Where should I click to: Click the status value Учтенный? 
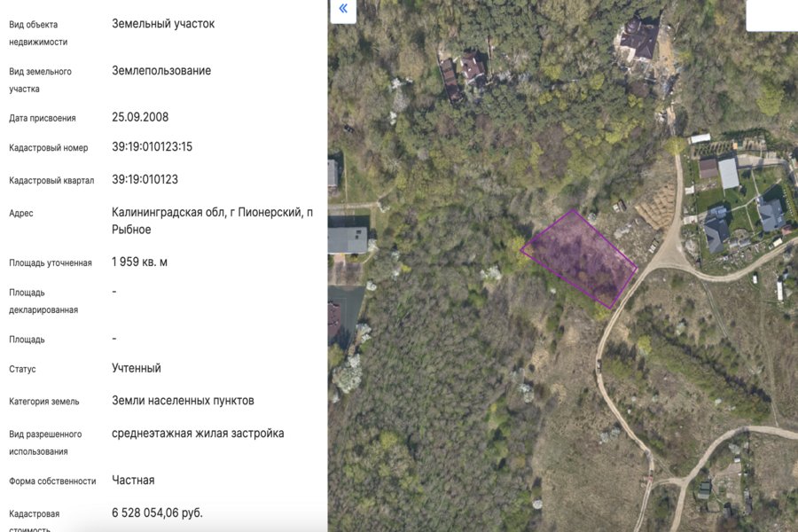(137, 368)
